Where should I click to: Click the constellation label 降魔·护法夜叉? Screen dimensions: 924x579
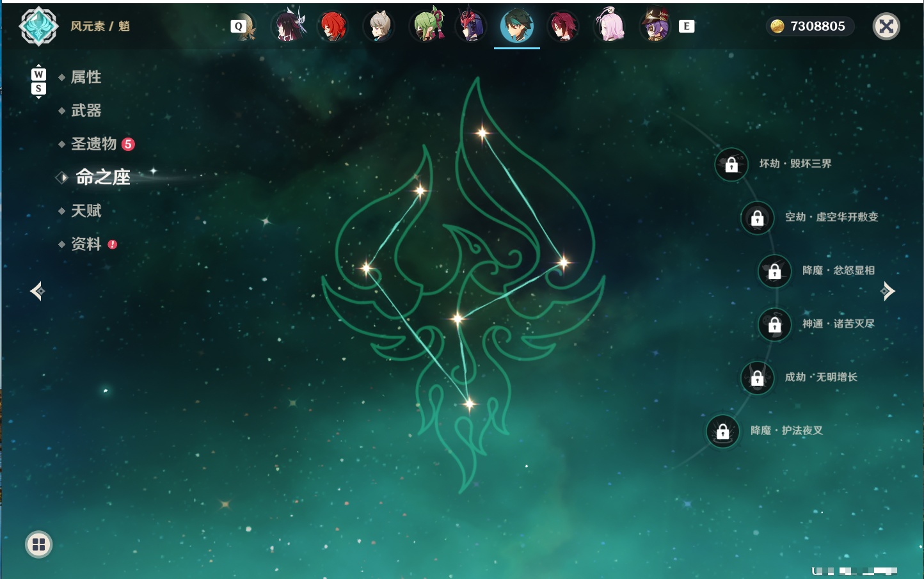(x=787, y=431)
